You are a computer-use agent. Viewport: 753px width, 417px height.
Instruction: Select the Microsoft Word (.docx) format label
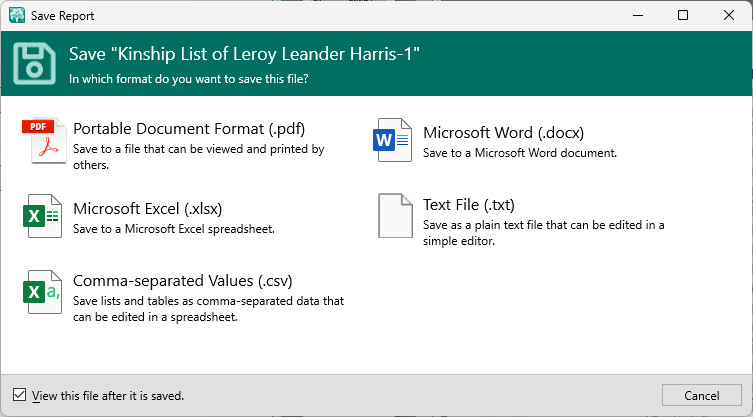pyautogui.click(x=503, y=132)
